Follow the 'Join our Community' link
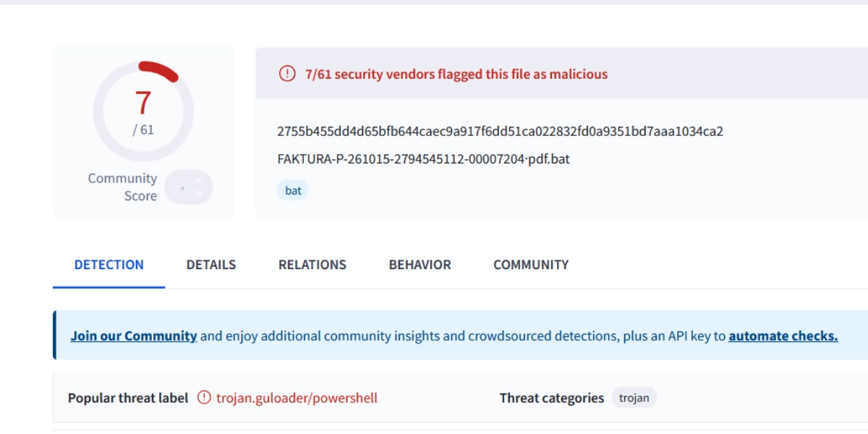The height and width of the screenshot is (434, 868). [134, 336]
